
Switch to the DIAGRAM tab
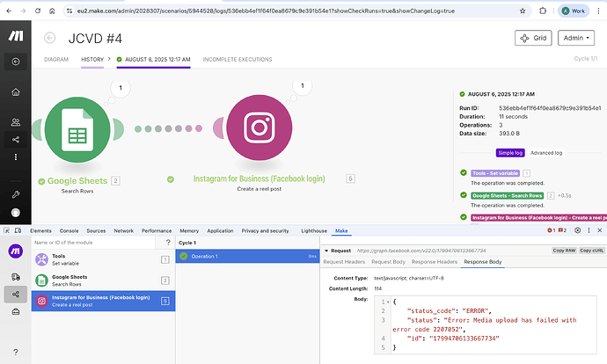coord(56,60)
